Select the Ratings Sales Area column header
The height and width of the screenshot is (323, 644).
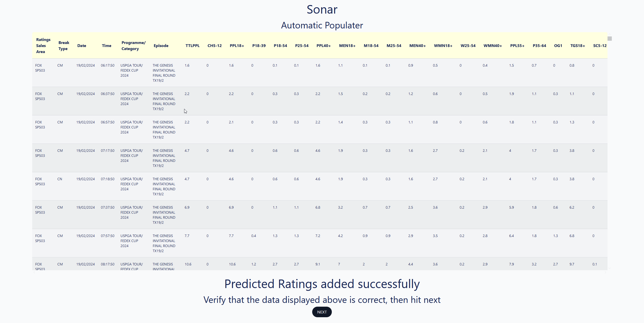click(43, 46)
